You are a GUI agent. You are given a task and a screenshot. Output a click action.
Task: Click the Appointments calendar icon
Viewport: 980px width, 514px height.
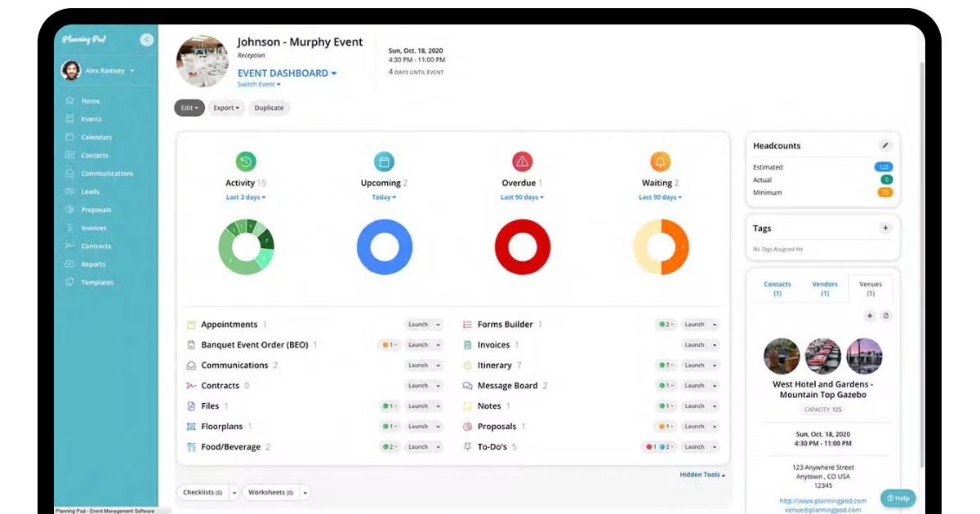click(x=191, y=325)
